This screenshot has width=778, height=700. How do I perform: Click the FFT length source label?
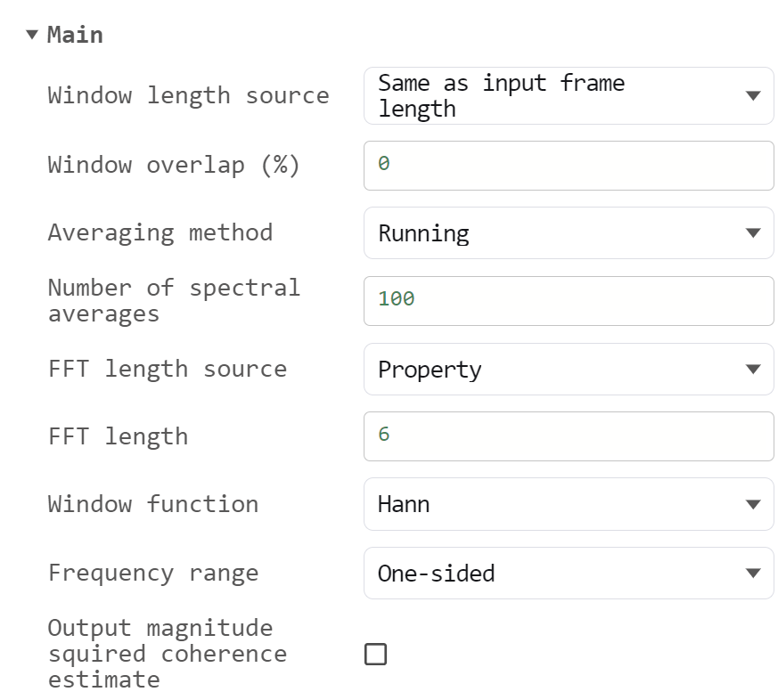click(x=168, y=369)
